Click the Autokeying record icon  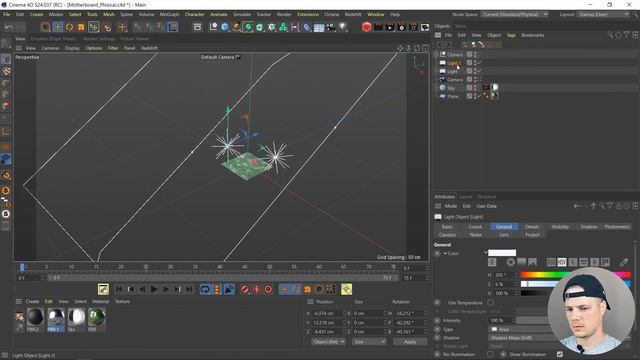click(x=256, y=289)
